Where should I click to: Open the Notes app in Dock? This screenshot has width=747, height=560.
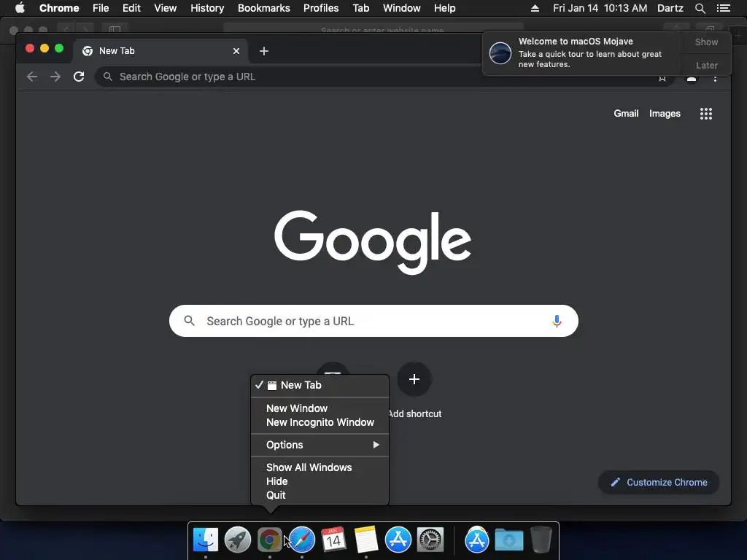366,540
